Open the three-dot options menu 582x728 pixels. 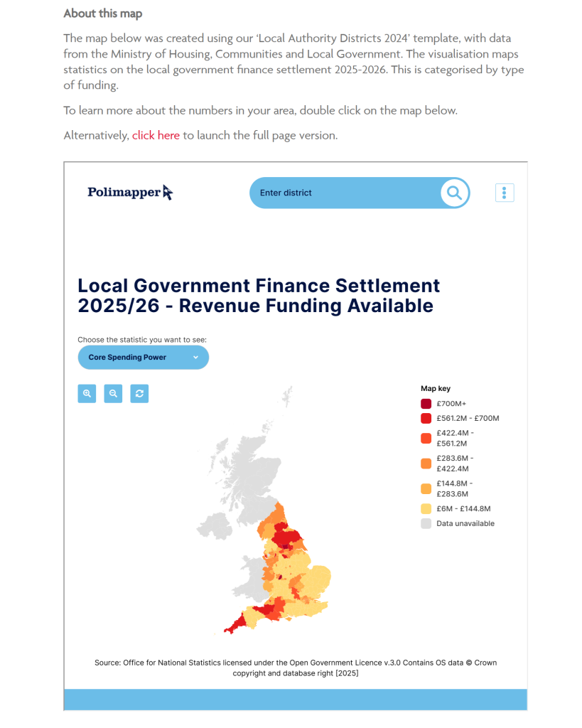click(504, 193)
